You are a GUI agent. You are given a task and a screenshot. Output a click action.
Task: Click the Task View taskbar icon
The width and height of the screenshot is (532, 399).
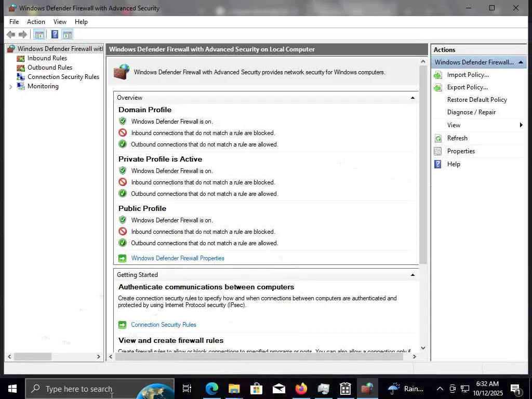click(187, 389)
